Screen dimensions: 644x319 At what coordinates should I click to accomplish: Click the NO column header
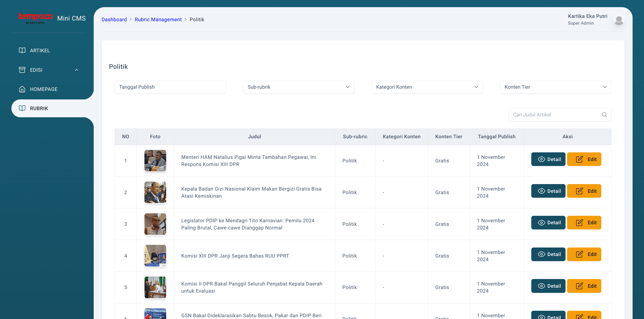pyautogui.click(x=125, y=137)
